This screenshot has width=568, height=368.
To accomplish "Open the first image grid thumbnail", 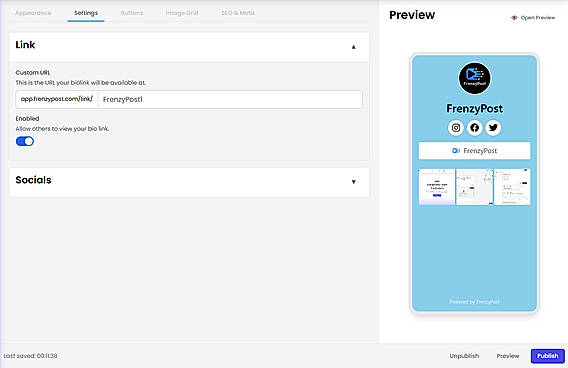I will point(437,187).
